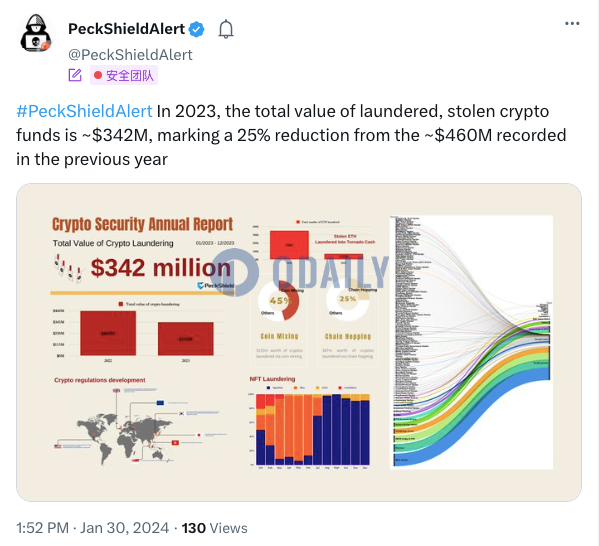Click the 安全团队 label tag

(x=124, y=75)
